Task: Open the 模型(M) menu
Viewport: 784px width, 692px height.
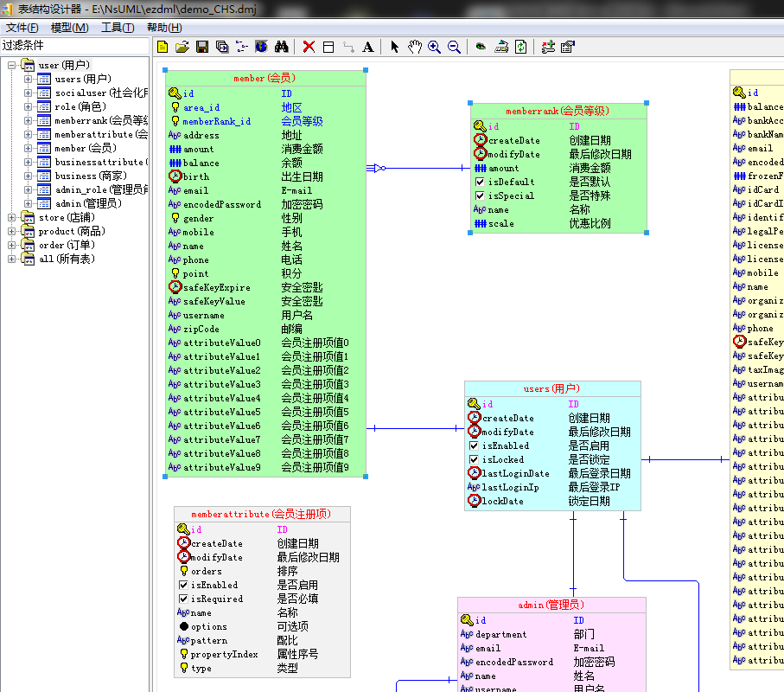Action: pos(69,27)
